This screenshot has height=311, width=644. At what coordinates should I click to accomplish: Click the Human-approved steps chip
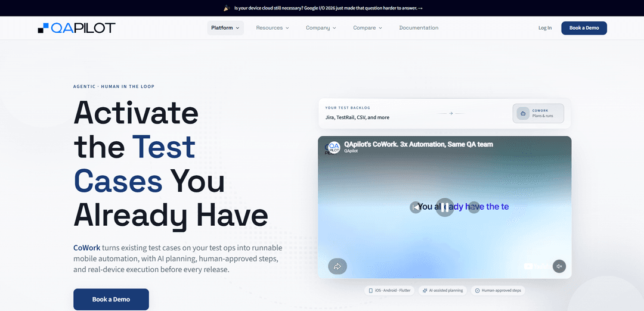[x=498, y=291]
